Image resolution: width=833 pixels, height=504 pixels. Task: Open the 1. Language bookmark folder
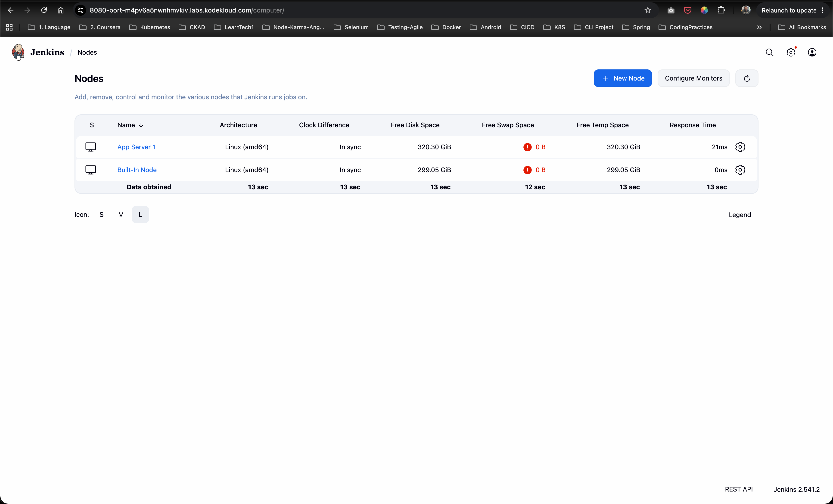[x=49, y=27]
